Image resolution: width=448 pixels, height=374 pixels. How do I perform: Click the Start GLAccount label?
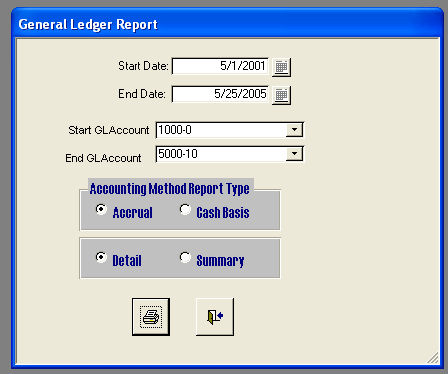pyautogui.click(x=109, y=130)
